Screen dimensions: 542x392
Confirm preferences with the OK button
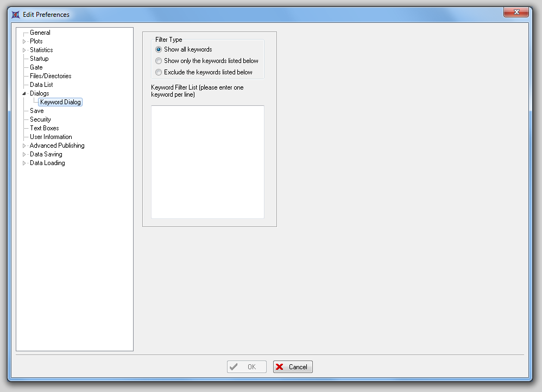pos(247,367)
